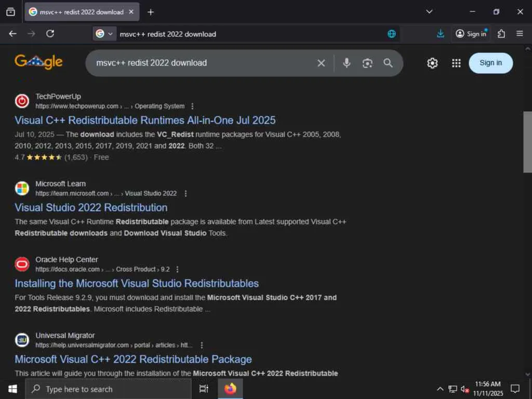Expand the list all tabs chevron
Screen dimensions: 532x399
click(x=429, y=11)
